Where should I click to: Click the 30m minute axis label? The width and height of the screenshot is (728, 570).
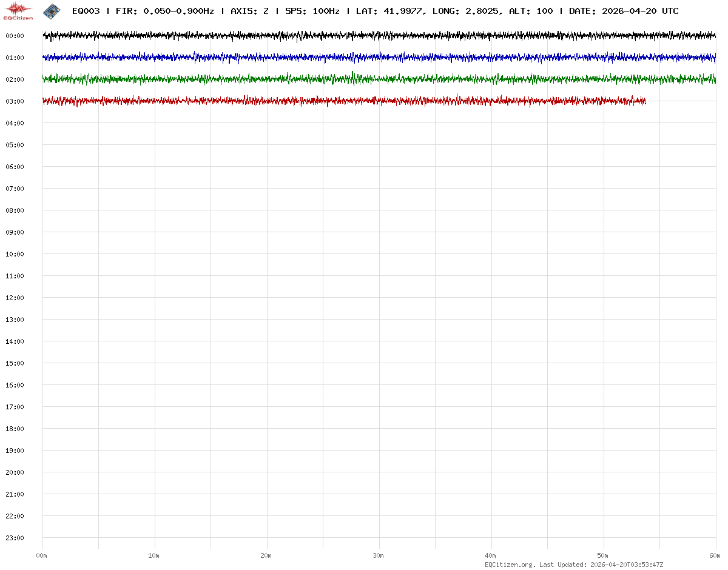pyautogui.click(x=379, y=555)
